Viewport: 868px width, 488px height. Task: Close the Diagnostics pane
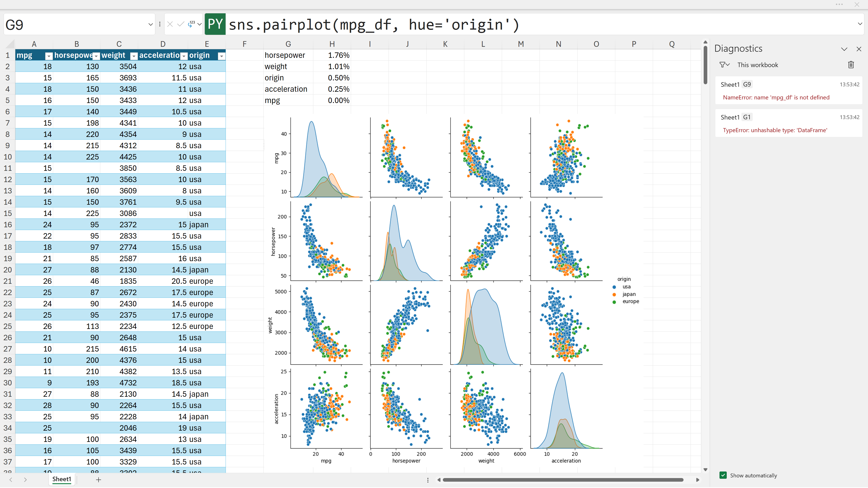tap(859, 49)
